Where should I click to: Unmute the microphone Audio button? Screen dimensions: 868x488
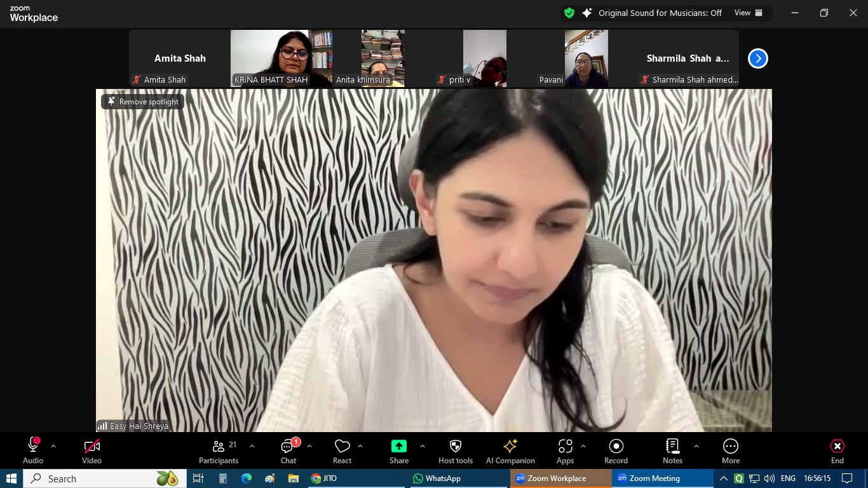click(33, 451)
